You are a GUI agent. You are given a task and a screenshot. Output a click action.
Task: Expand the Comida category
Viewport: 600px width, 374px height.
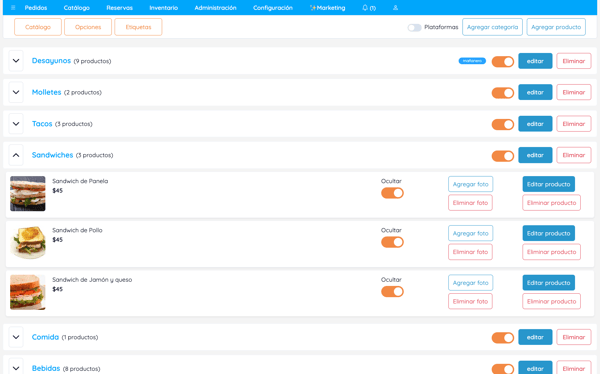(x=16, y=337)
